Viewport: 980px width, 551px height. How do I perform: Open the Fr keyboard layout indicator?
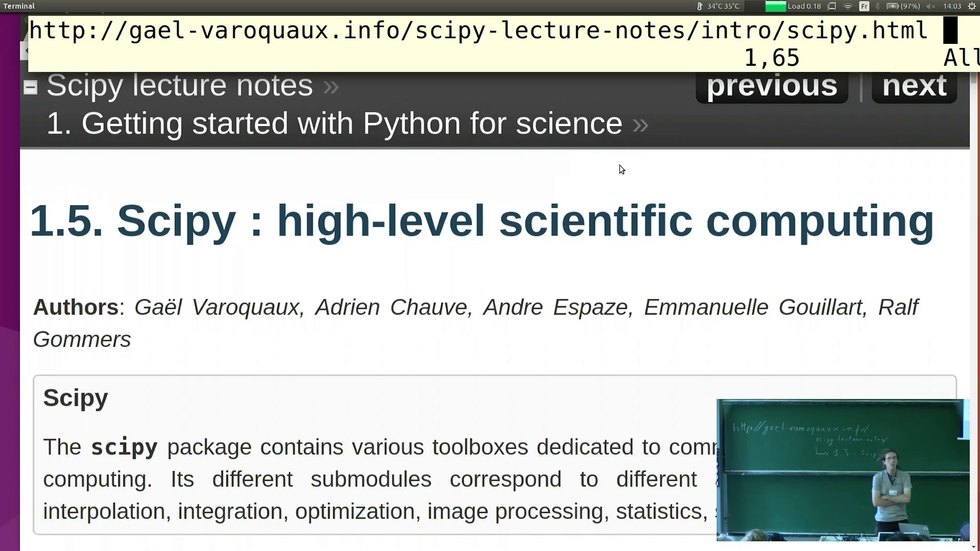coord(864,6)
